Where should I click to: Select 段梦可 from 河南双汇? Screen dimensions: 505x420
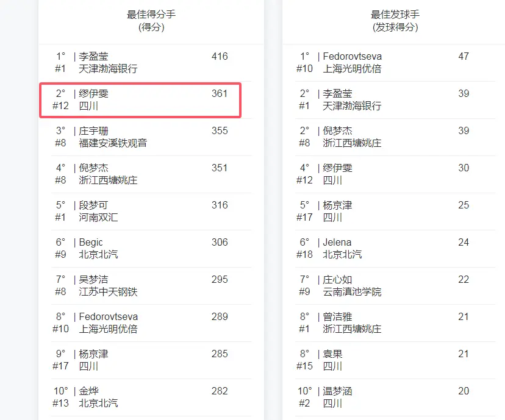[x=94, y=205]
